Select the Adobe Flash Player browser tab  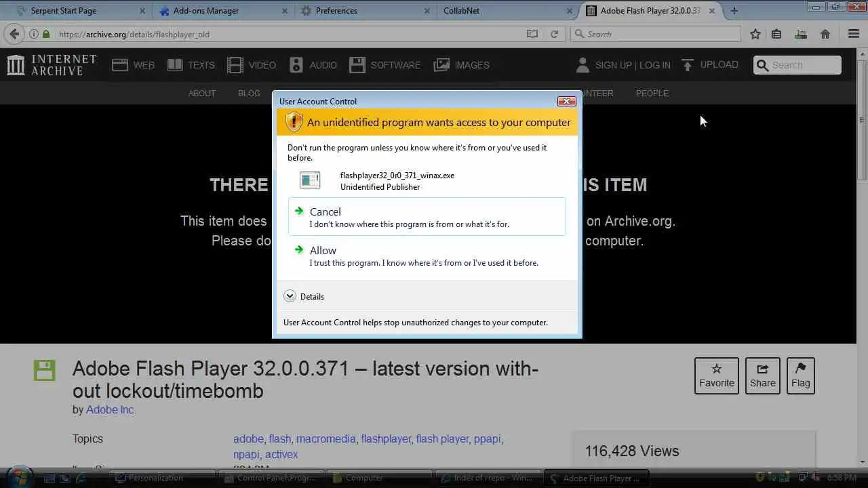pyautogui.click(x=650, y=11)
